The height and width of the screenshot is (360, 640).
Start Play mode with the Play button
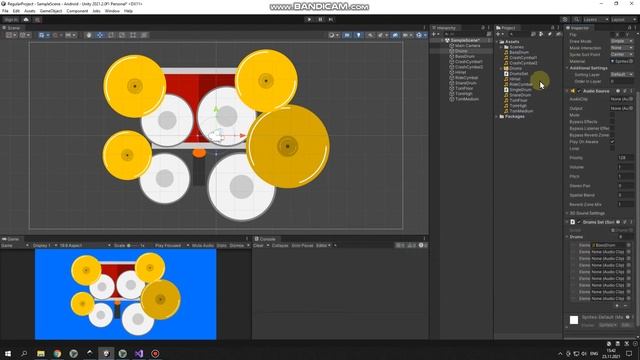click(309, 20)
